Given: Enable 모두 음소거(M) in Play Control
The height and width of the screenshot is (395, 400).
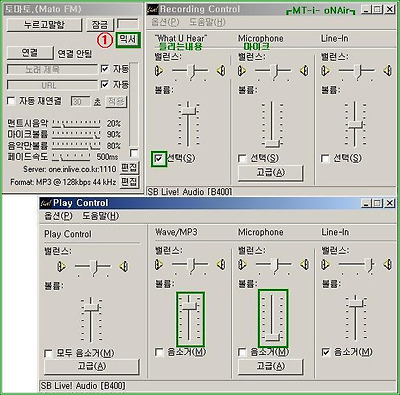Looking at the screenshot, I should point(49,353).
